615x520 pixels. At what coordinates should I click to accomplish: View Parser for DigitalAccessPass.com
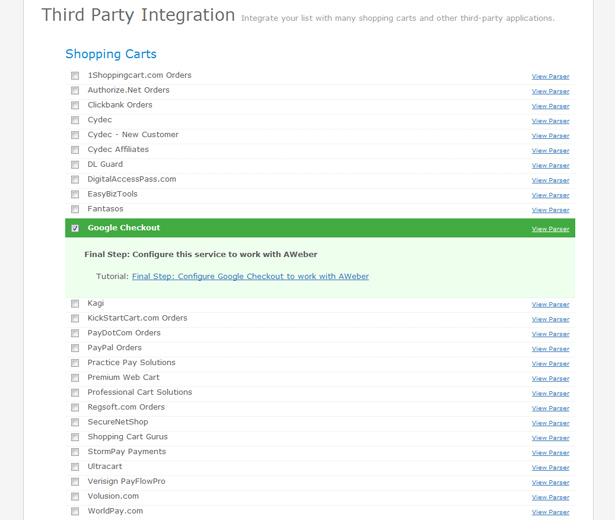coord(550,181)
